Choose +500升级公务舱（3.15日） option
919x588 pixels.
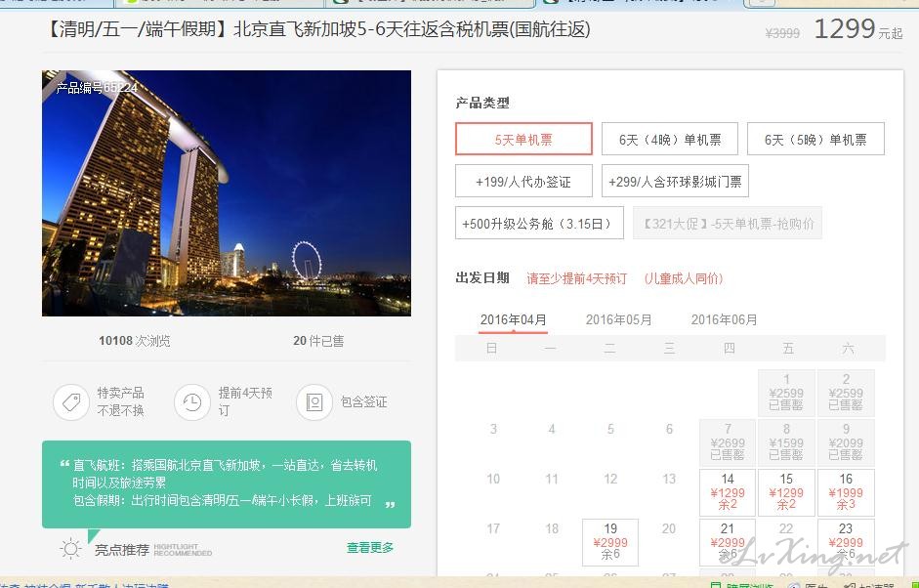[539, 224]
